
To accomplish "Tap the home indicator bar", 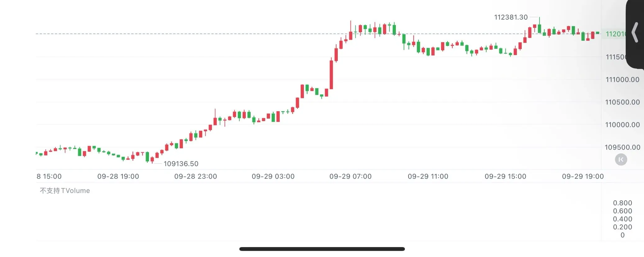I will pyautogui.click(x=322, y=249).
